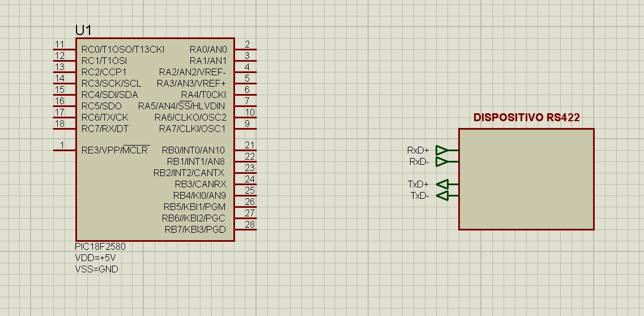The height and width of the screenshot is (316, 644).
Task: Click pin 16 RC5/SDO on U1
Action: [65, 106]
